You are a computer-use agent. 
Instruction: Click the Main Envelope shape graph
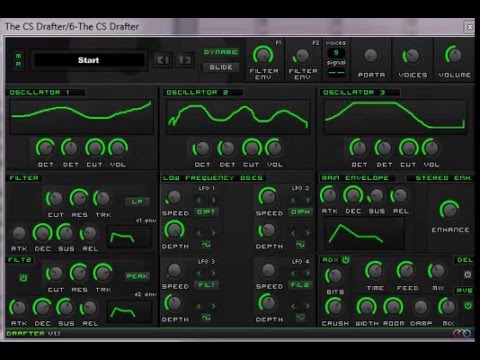pos(364,234)
